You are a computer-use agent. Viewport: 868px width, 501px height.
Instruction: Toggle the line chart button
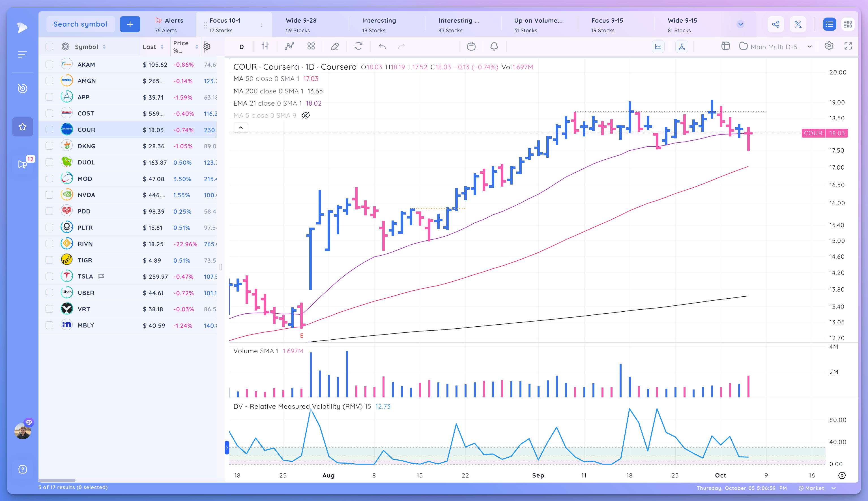658,46
